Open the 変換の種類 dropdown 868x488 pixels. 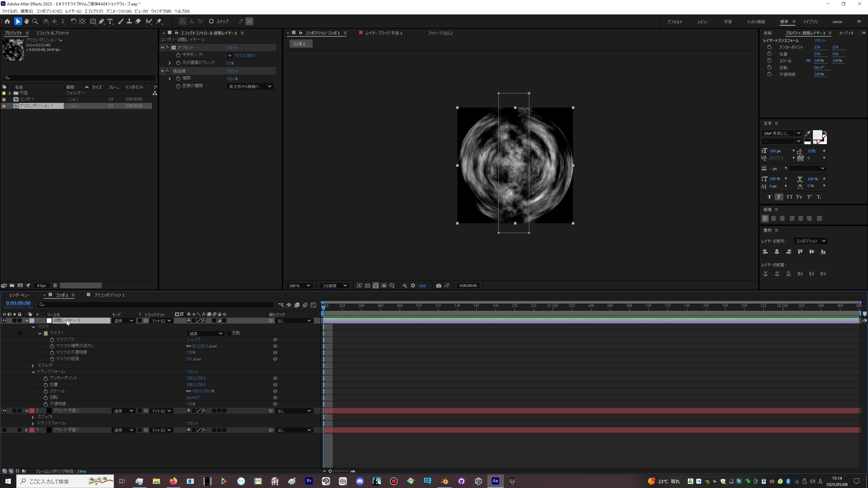pyautogui.click(x=250, y=87)
